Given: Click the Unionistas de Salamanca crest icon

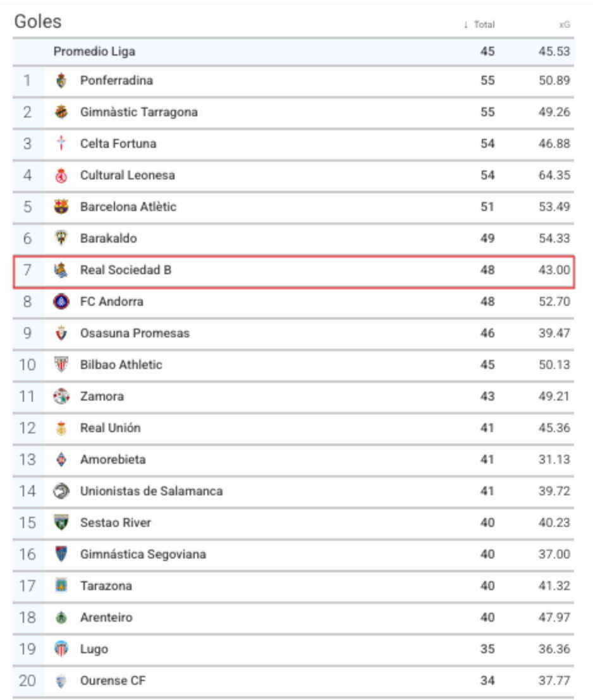Looking at the screenshot, I should pyautogui.click(x=61, y=491).
